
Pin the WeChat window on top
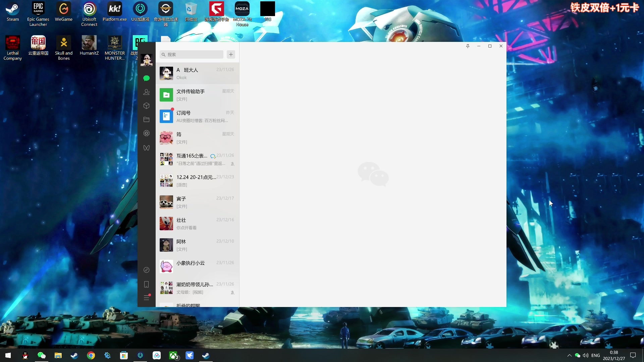click(468, 46)
